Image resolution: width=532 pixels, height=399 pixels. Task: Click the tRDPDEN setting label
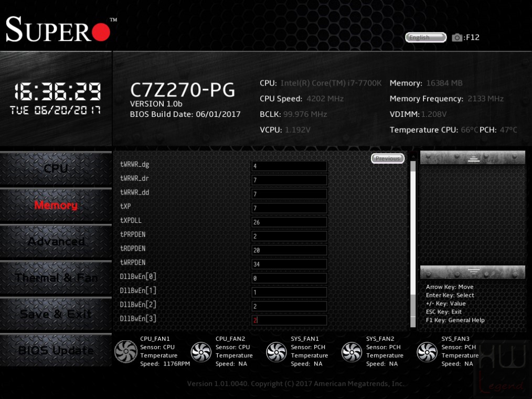pos(133,248)
